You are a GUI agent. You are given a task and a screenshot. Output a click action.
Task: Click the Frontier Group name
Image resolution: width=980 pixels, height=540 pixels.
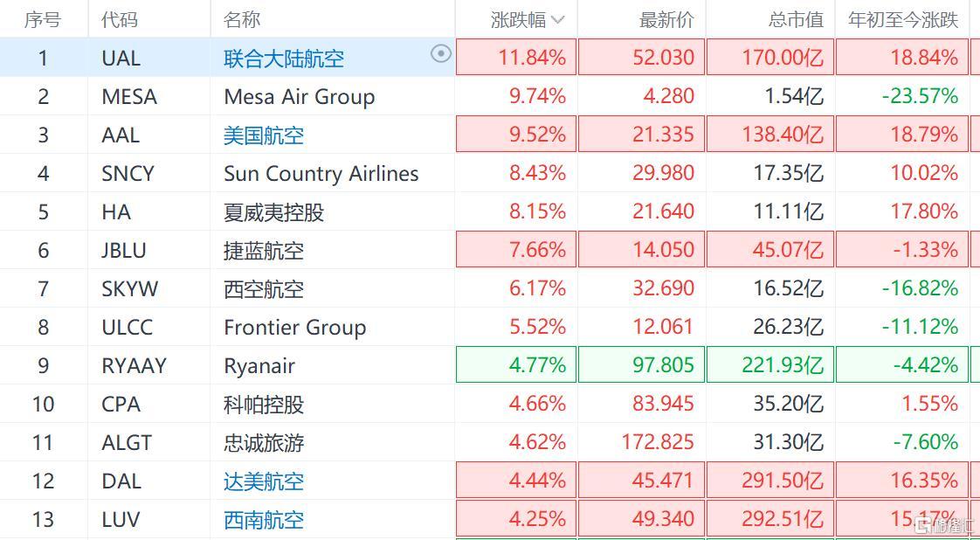(x=294, y=328)
